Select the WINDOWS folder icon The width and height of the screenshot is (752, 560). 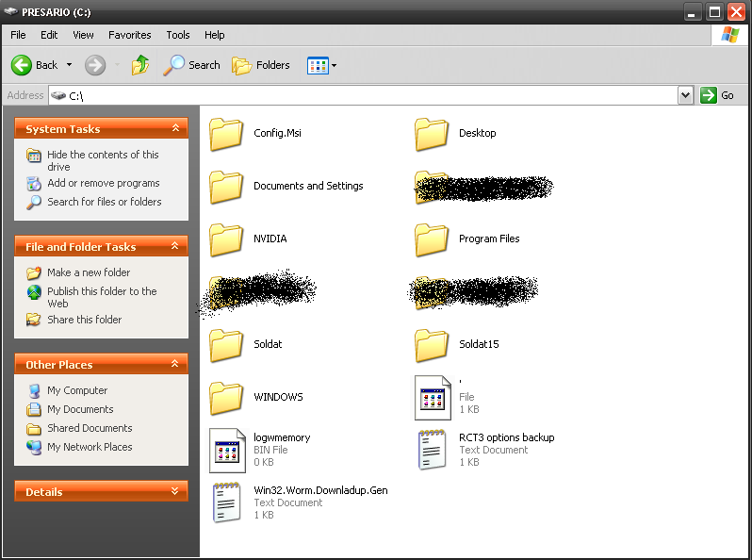tap(226, 398)
